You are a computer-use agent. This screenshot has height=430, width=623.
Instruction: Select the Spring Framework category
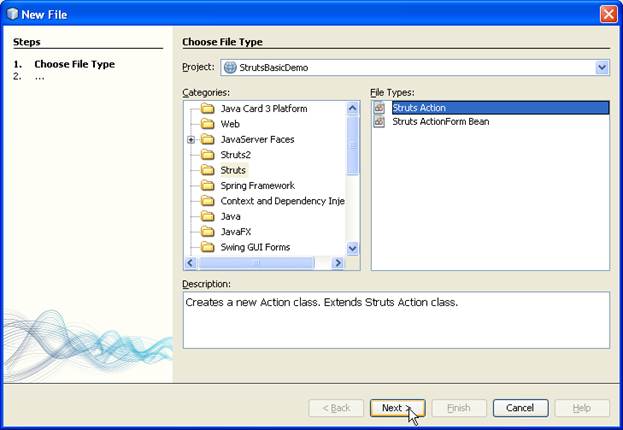pyautogui.click(x=257, y=186)
